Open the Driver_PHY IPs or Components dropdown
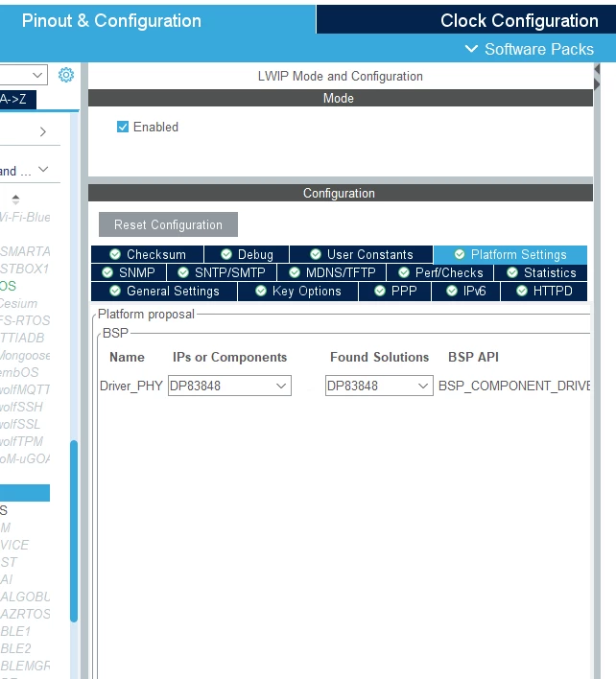This screenshot has width=616, height=679. tap(229, 386)
